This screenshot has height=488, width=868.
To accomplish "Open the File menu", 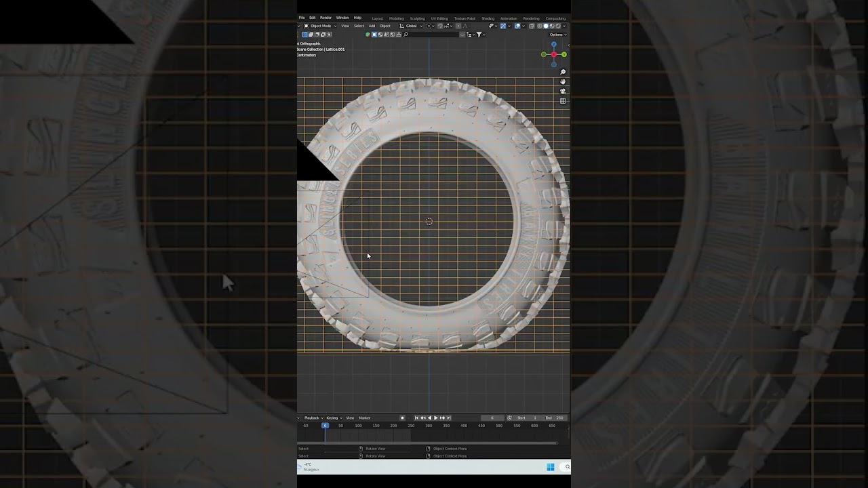I will (302, 18).
